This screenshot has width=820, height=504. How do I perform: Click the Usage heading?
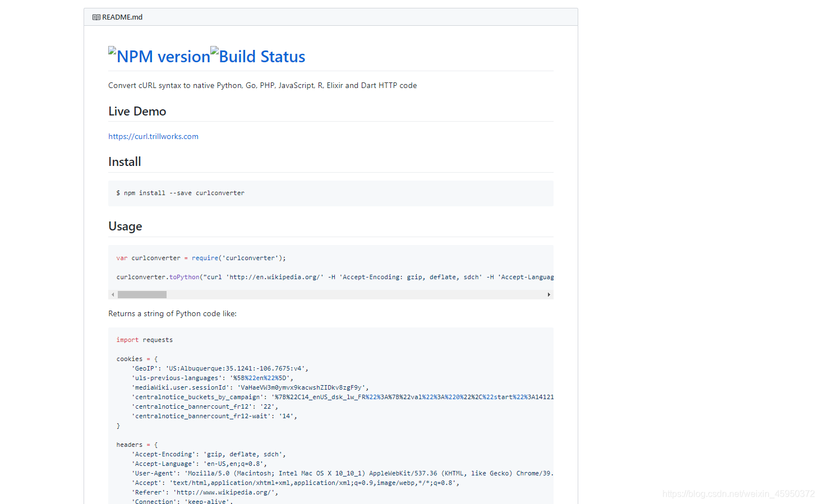[125, 226]
